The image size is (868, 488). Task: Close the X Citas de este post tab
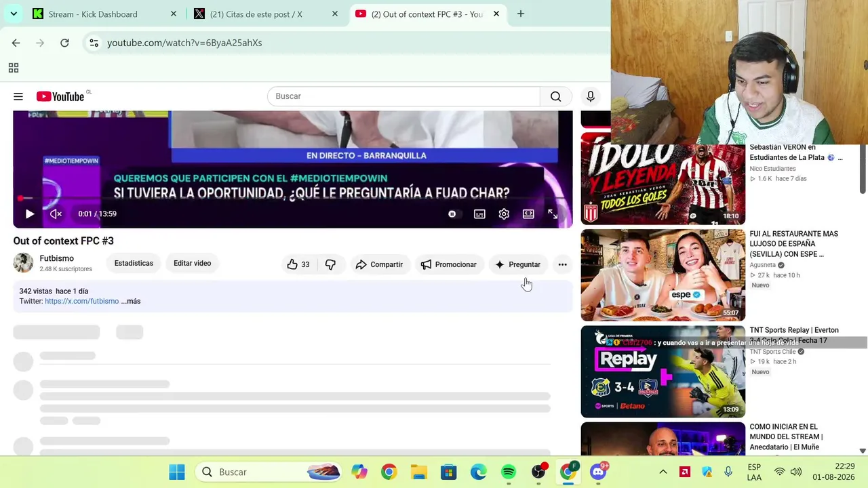[335, 14]
